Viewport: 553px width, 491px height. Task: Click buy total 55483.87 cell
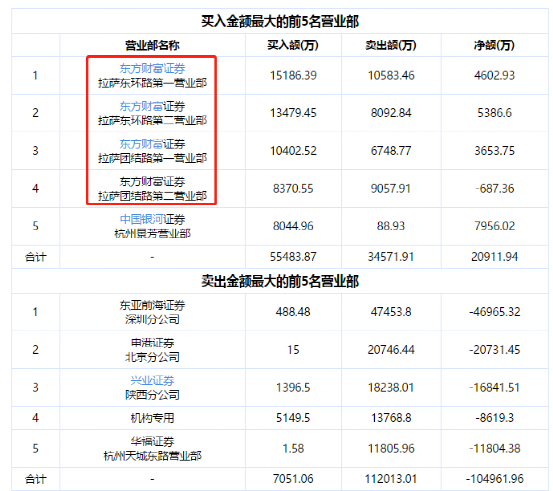tap(293, 257)
